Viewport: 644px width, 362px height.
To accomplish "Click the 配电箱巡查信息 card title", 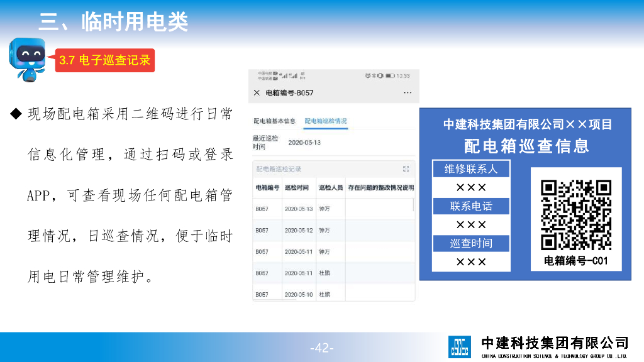I will point(526,146).
